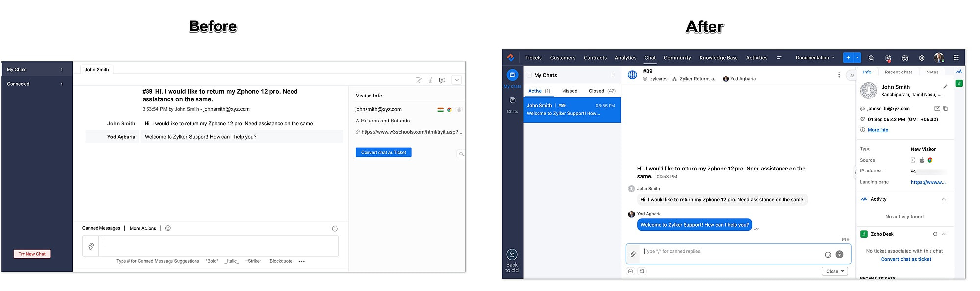Click the More Info link
Image resolution: width=980 pixels, height=291 pixels.
[878, 130]
